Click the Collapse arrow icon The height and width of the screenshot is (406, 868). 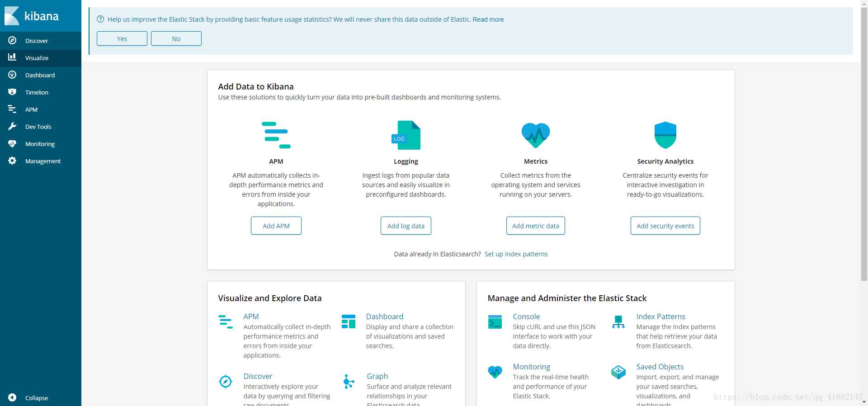click(x=12, y=397)
